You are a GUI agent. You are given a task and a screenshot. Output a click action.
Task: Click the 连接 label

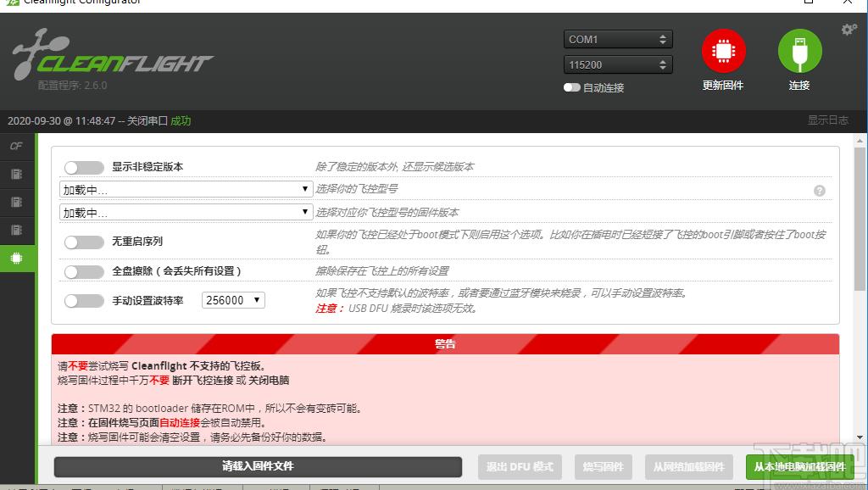[799, 86]
